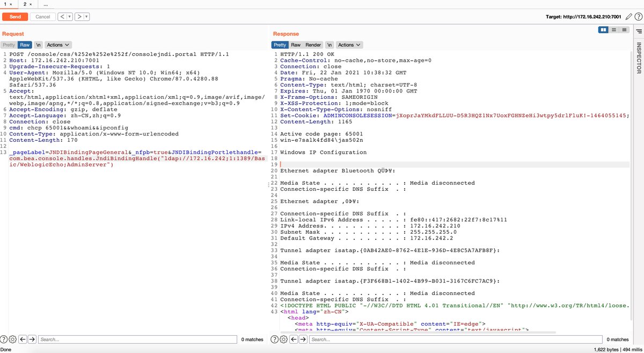
Task: Click the HTTP/1.1 200 OK response line
Action: [x=307, y=54]
